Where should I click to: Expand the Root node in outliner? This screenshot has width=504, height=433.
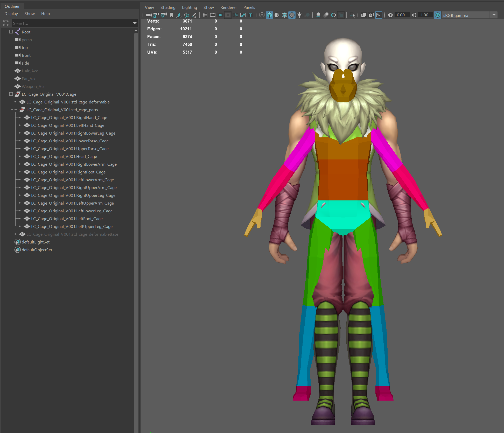[11, 32]
